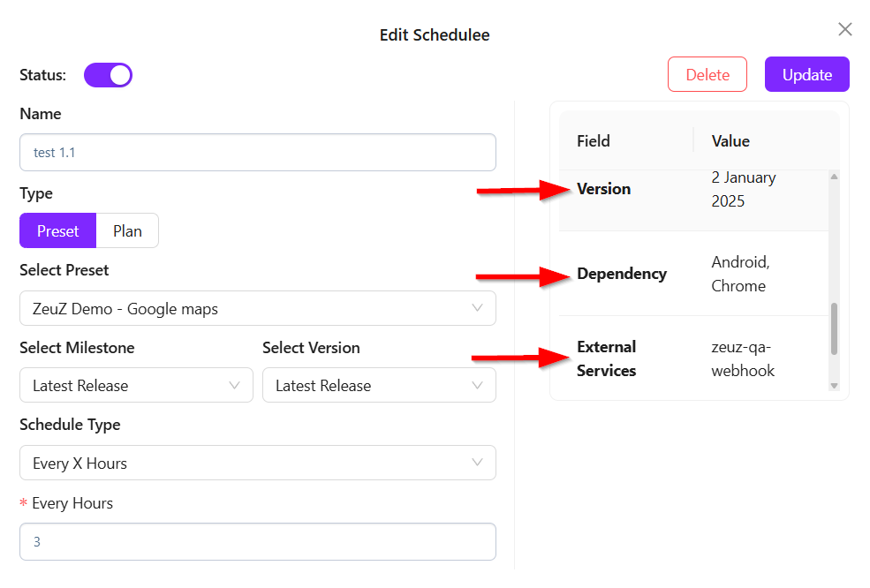Open the Select Version dropdown
Image resolution: width=870 pixels, height=588 pixels.
378,386
